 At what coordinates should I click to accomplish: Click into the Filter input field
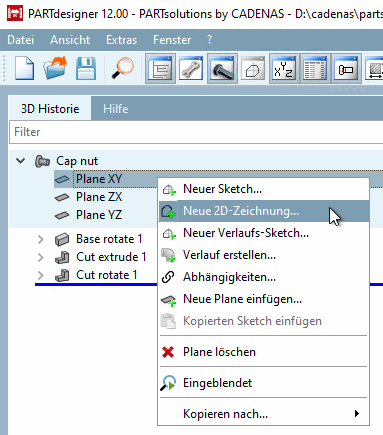[x=196, y=132]
